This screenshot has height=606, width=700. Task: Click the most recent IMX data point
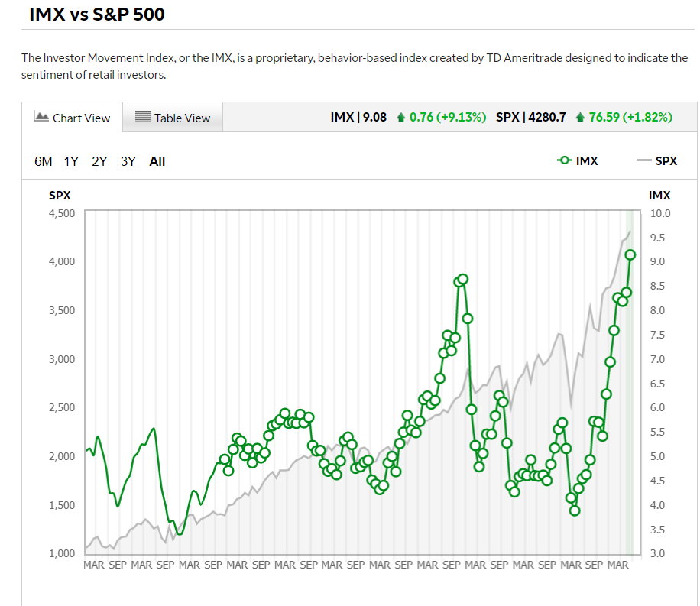[630, 254]
